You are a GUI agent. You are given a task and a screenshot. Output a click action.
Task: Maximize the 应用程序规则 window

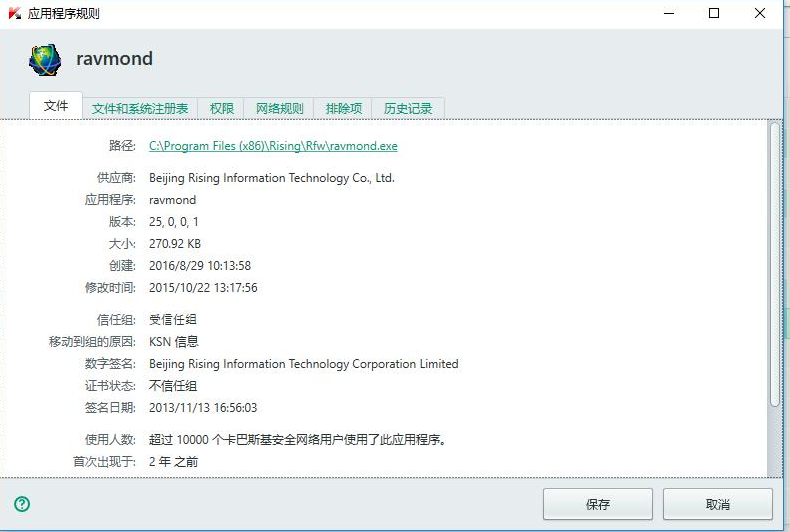(713, 13)
